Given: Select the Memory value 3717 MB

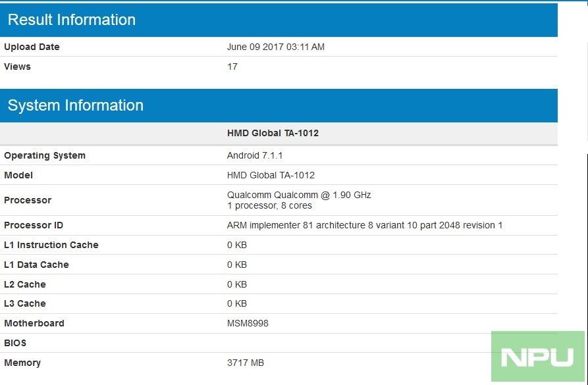Looking at the screenshot, I should pyautogui.click(x=246, y=363).
